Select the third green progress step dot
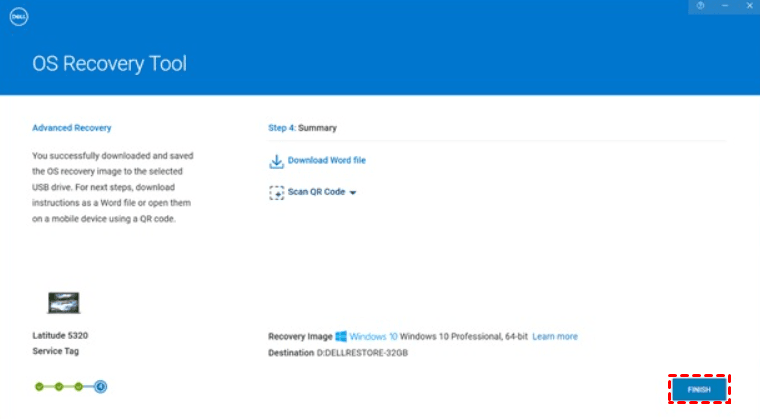 coord(78,387)
